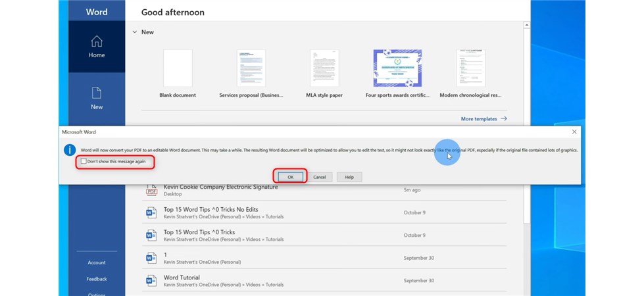Open Feedback from the sidebar
The width and height of the screenshot is (644, 296).
coord(97,279)
